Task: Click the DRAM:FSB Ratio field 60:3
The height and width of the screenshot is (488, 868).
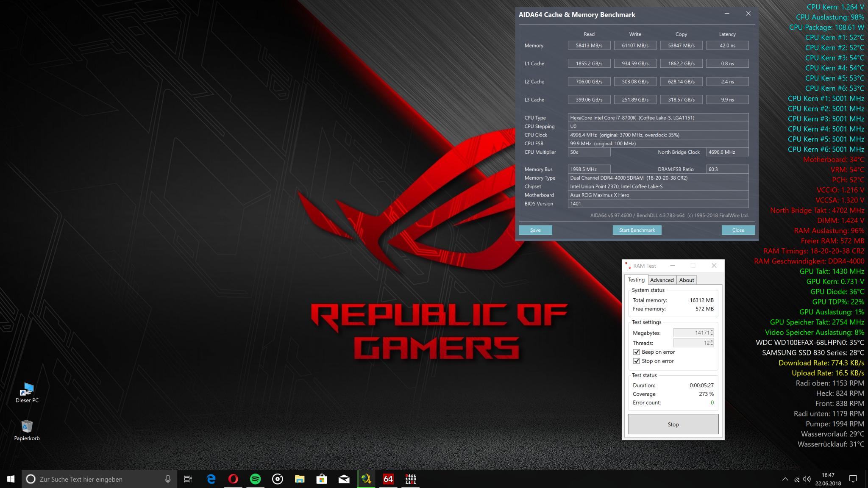Action: (727, 169)
